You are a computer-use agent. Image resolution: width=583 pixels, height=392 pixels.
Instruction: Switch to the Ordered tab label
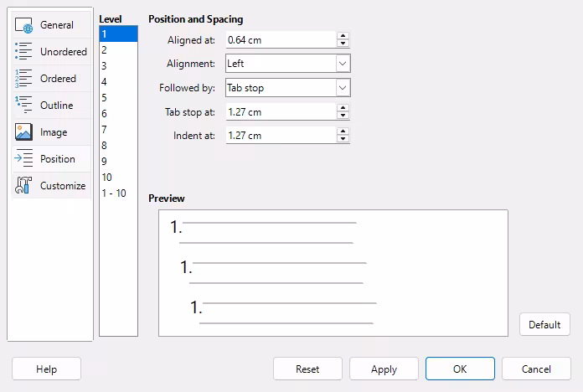tap(58, 79)
